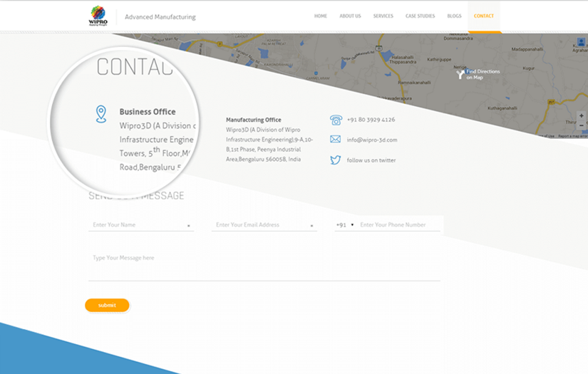Open the BLOGS section
The height and width of the screenshot is (374, 588).
(x=454, y=16)
